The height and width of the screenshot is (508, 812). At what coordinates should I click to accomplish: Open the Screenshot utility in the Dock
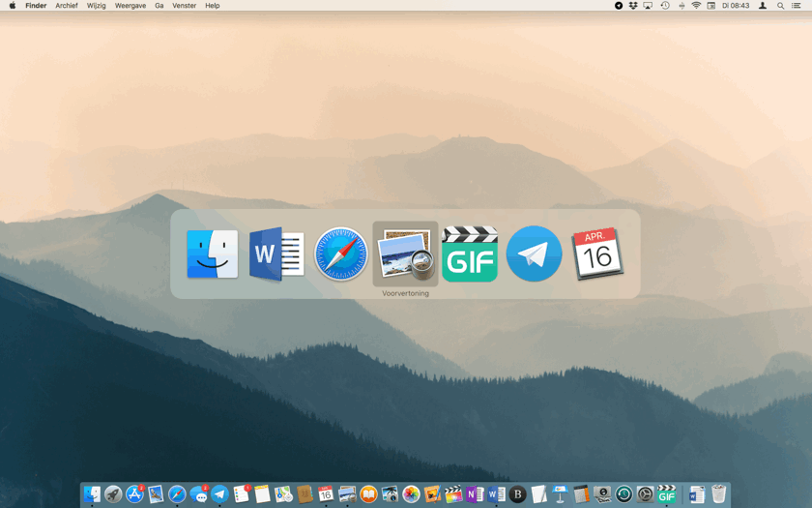[x=602, y=494]
